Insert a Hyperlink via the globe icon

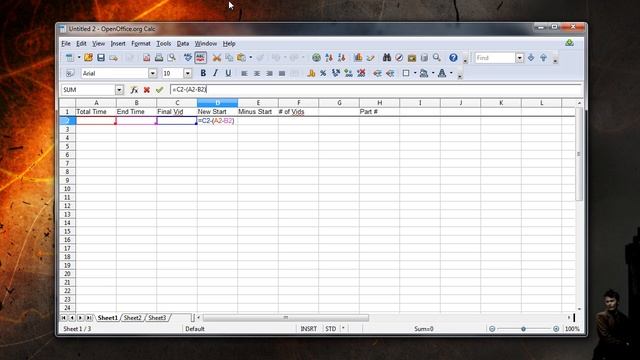click(x=316, y=58)
